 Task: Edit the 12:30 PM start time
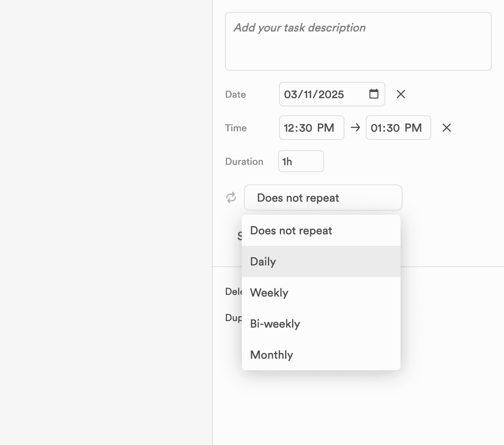tap(312, 128)
